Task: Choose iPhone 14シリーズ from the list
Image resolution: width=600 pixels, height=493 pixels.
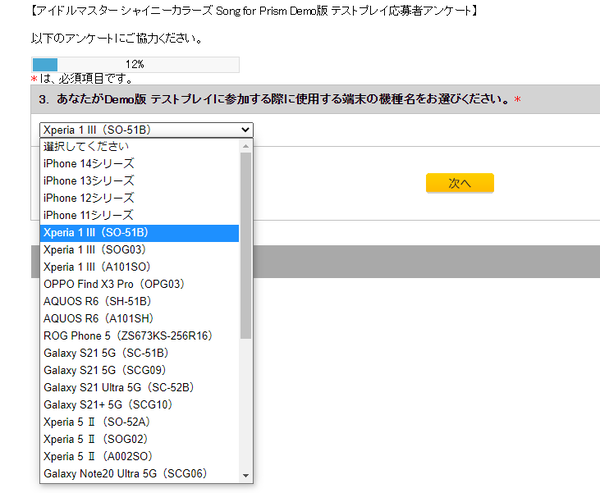Action: point(140,163)
